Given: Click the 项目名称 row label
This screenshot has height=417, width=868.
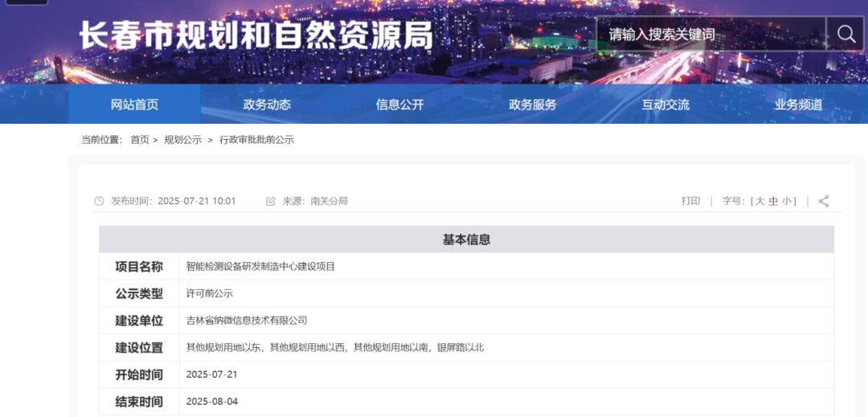Looking at the screenshot, I should [x=139, y=267].
